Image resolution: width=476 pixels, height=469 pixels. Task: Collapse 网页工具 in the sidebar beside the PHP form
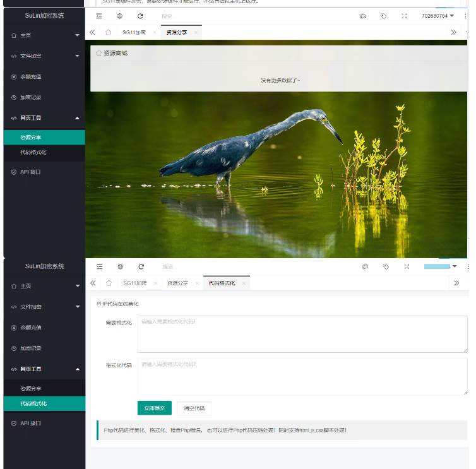[43, 369]
